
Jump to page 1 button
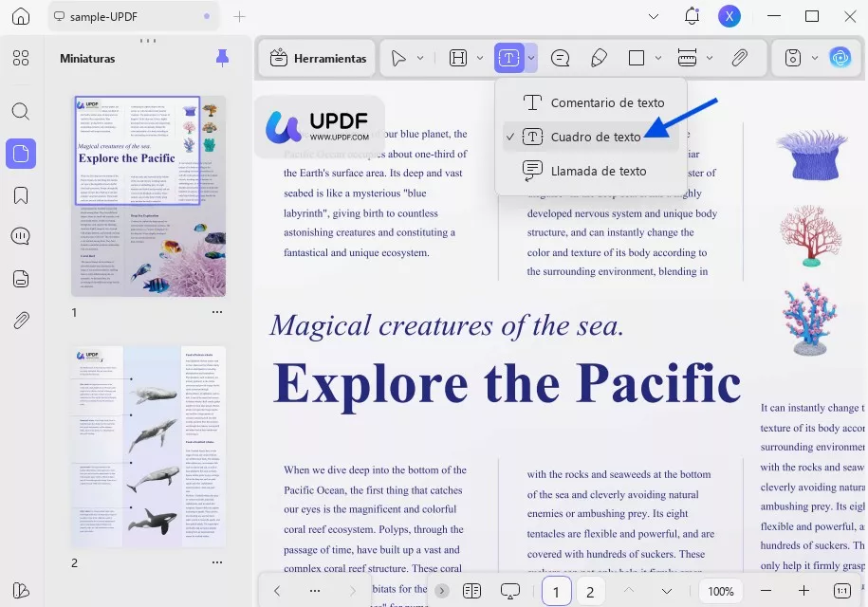556,592
